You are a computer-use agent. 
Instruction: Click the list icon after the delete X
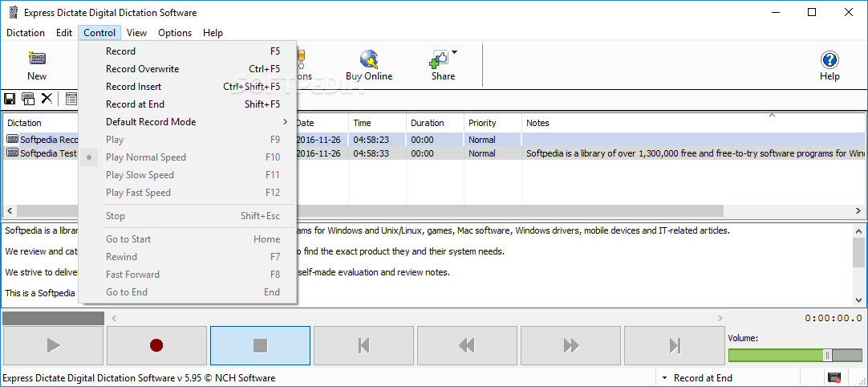(71, 99)
